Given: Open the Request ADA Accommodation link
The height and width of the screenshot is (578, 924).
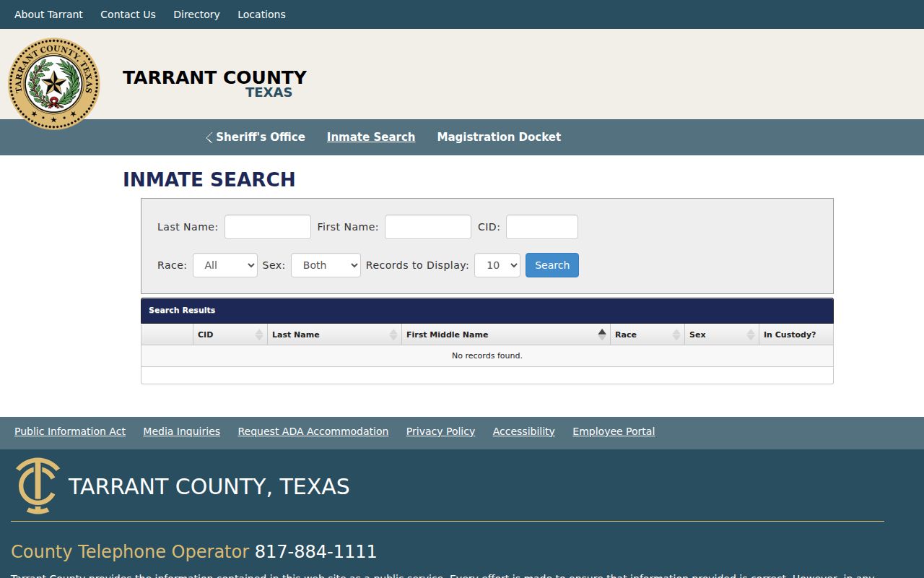Looking at the screenshot, I should click(x=313, y=431).
